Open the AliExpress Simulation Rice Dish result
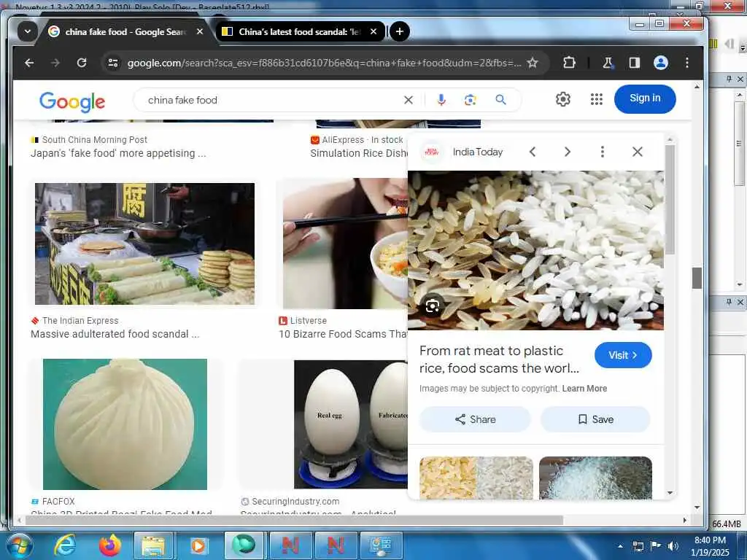Viewport: 747px width, 560px height. pyautogui.click(x=359, y=153)
